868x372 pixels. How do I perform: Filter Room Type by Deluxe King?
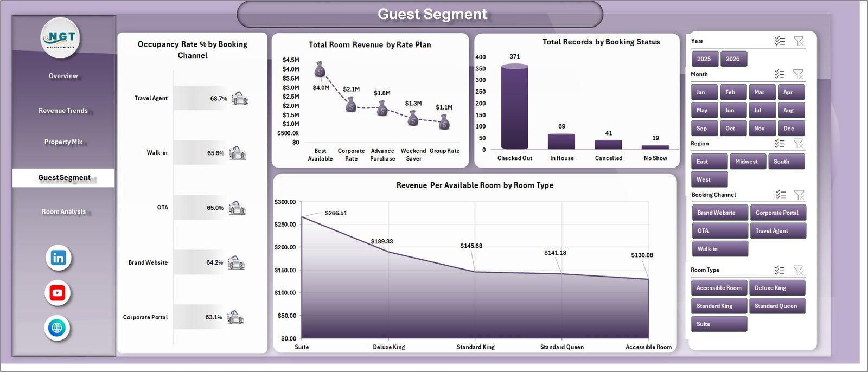tap(777, 288)
